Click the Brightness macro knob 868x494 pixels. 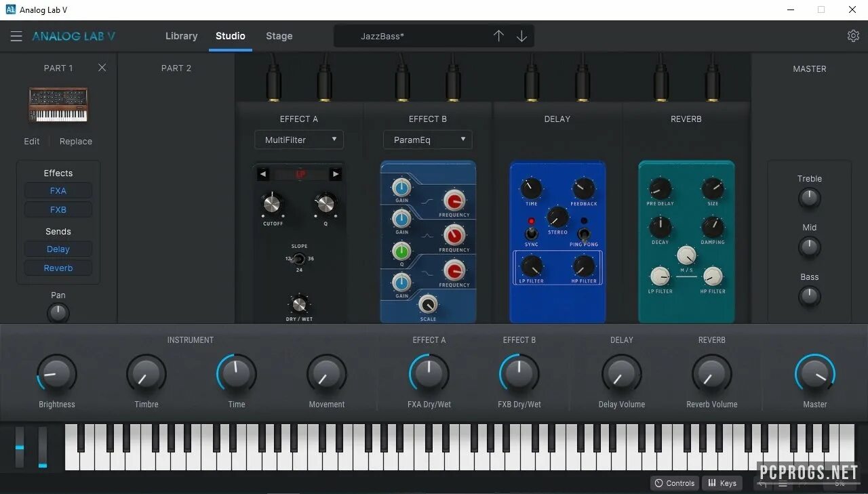tap(56, 374)
